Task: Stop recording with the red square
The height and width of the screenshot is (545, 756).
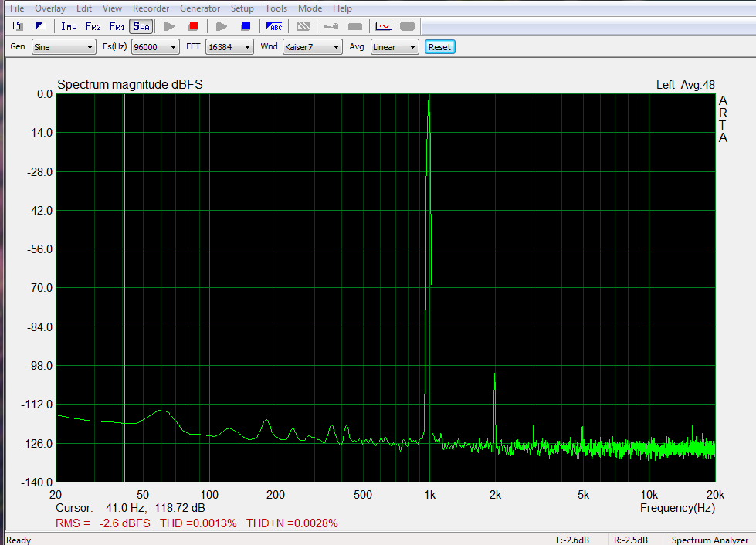Action: [x=193, y=26]
